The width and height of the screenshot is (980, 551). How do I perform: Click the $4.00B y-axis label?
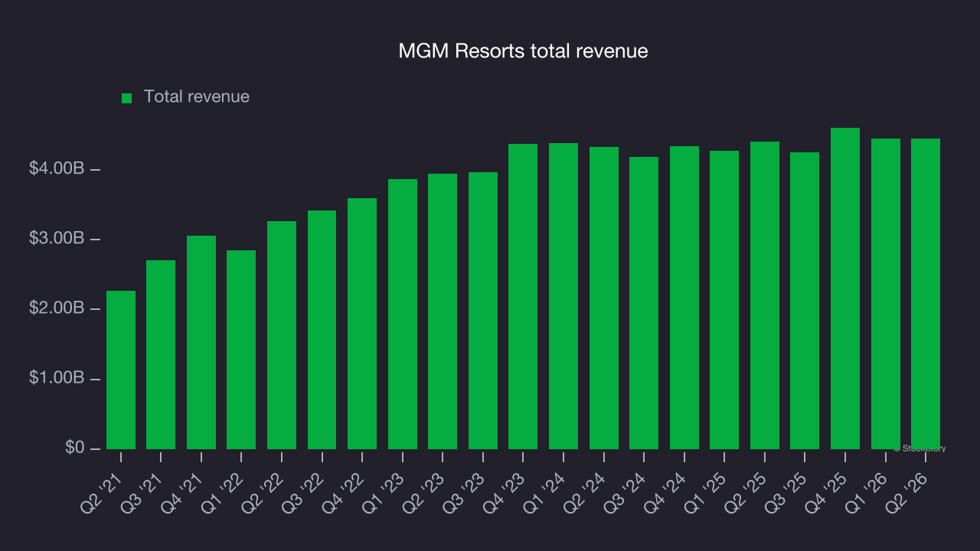(x=56, y=169)
